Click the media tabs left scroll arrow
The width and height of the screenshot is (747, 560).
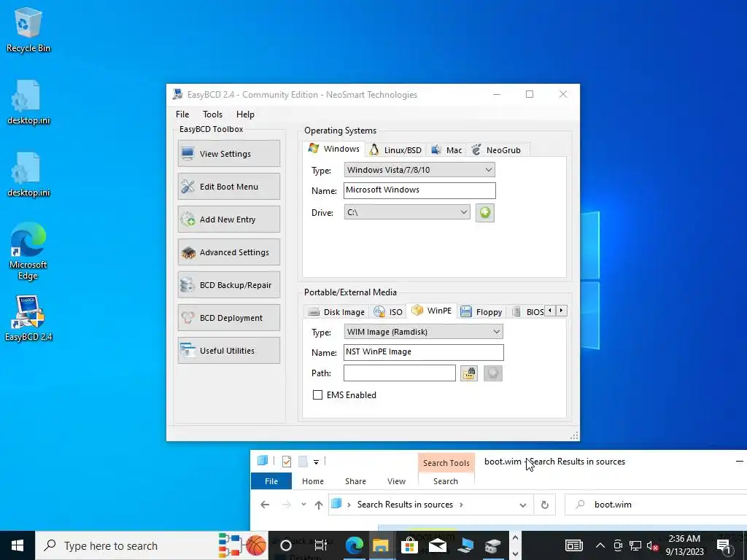tap(550, 311)
